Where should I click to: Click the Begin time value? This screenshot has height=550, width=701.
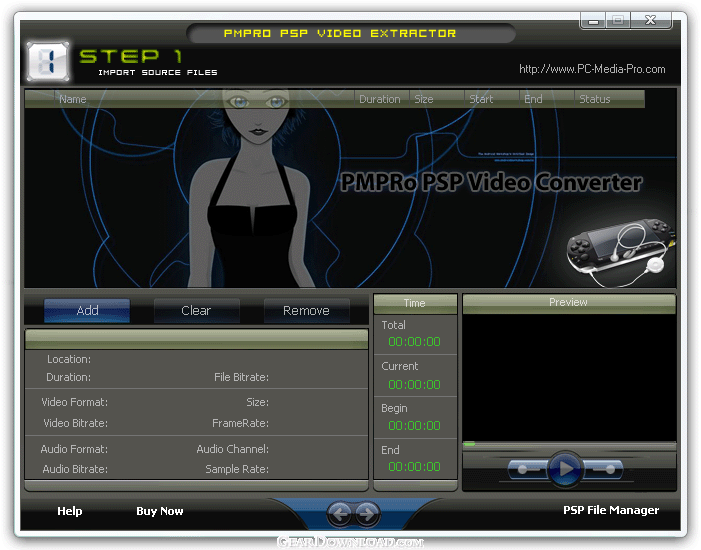point(414,426)
